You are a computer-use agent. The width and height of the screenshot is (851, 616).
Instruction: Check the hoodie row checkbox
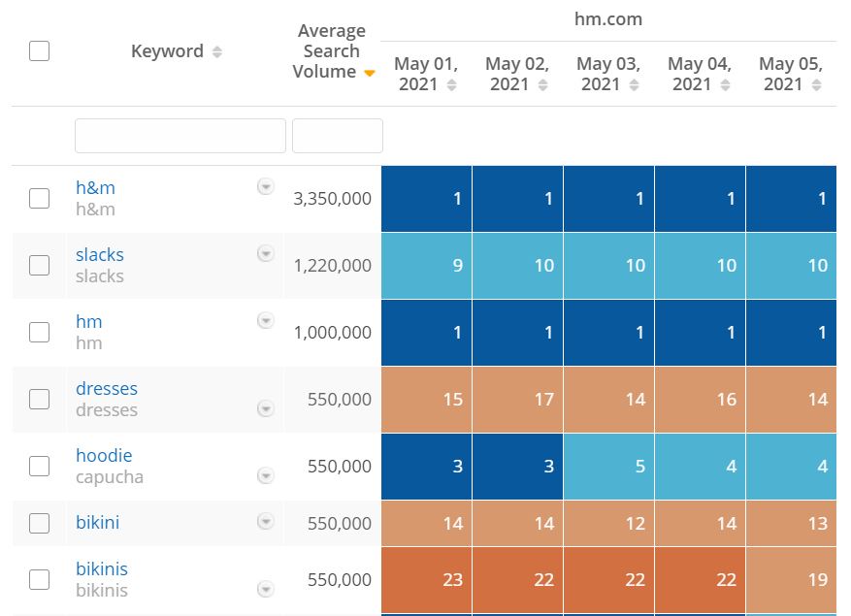39,467
